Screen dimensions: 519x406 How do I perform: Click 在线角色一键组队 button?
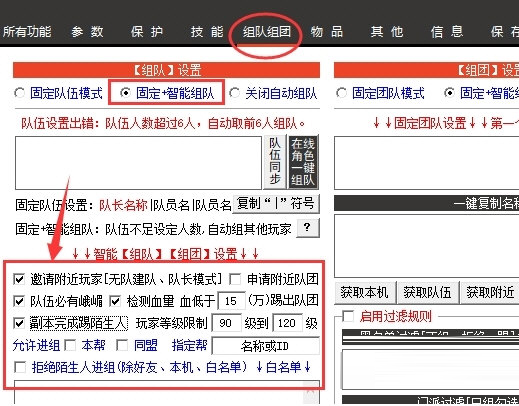pos(303,162)
